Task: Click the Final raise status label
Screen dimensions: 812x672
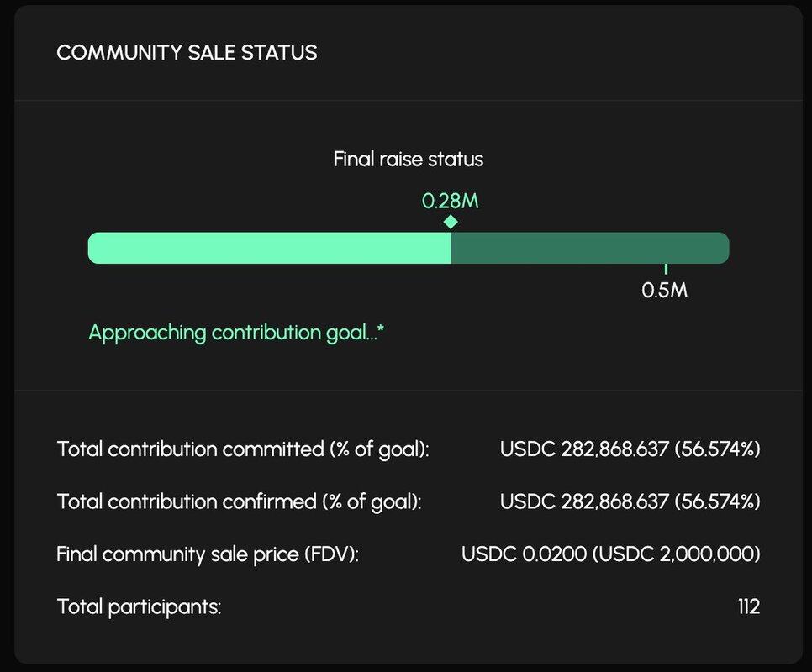Action: (x=409, y=159)
